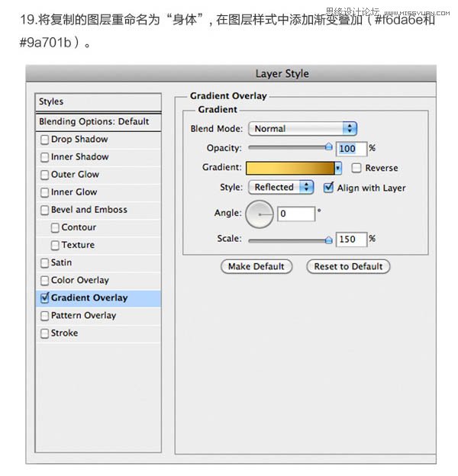Click the Reset to Default button
This screenshot has height=476, width=458.
point(348,266)
